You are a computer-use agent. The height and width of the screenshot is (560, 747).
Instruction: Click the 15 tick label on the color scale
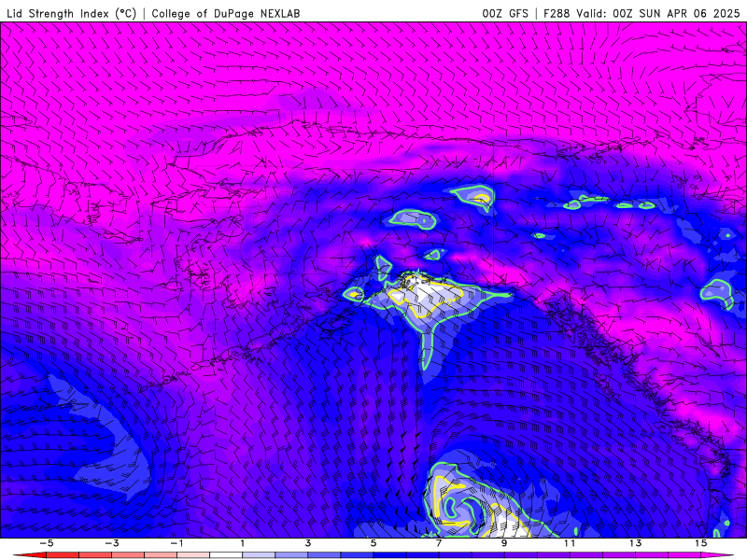coord(700,543)
